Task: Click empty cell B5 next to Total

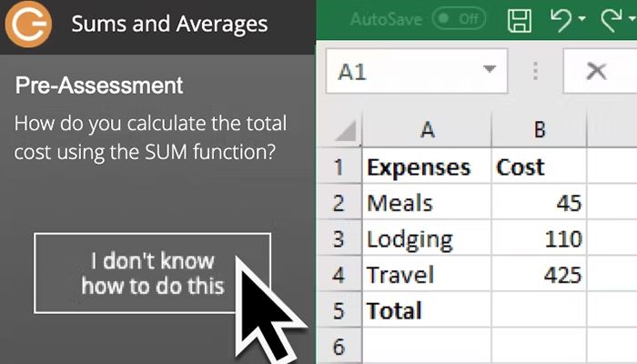Action: (539, 310)
